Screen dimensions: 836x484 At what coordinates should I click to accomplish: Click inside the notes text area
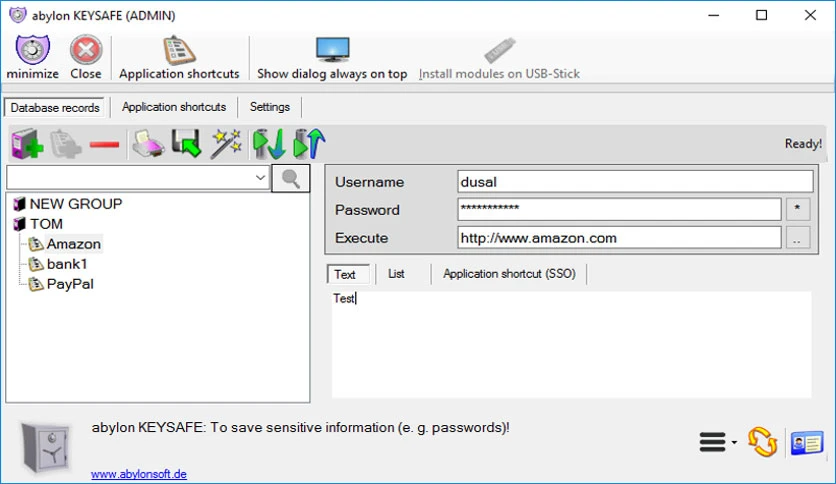coord(571,344)
